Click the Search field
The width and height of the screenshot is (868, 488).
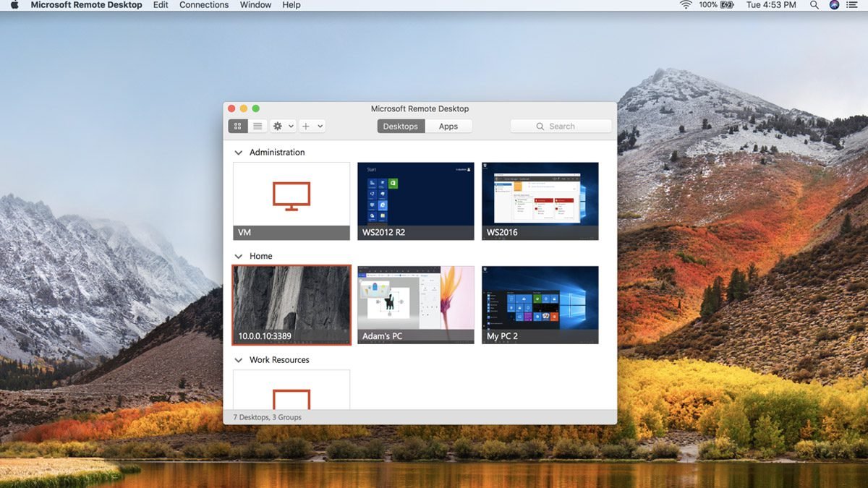point(561,126)
